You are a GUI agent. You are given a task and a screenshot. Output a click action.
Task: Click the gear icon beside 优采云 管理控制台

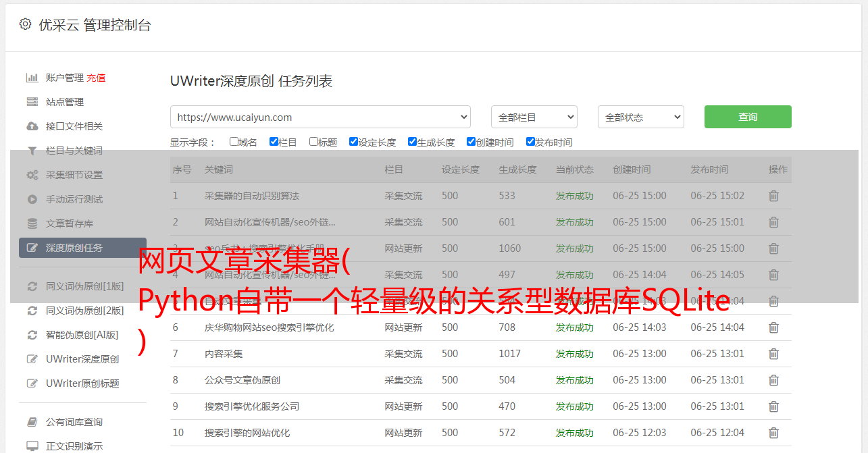25,24
